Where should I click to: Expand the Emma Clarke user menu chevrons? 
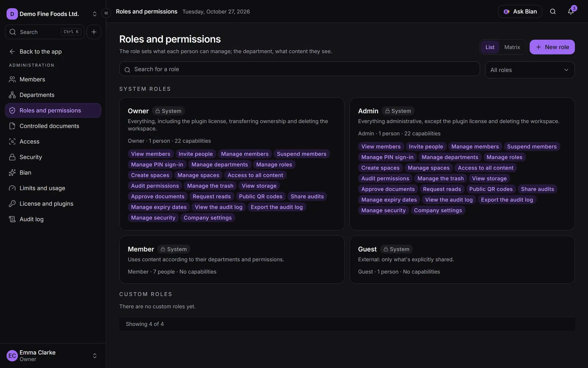pos(94,356)
